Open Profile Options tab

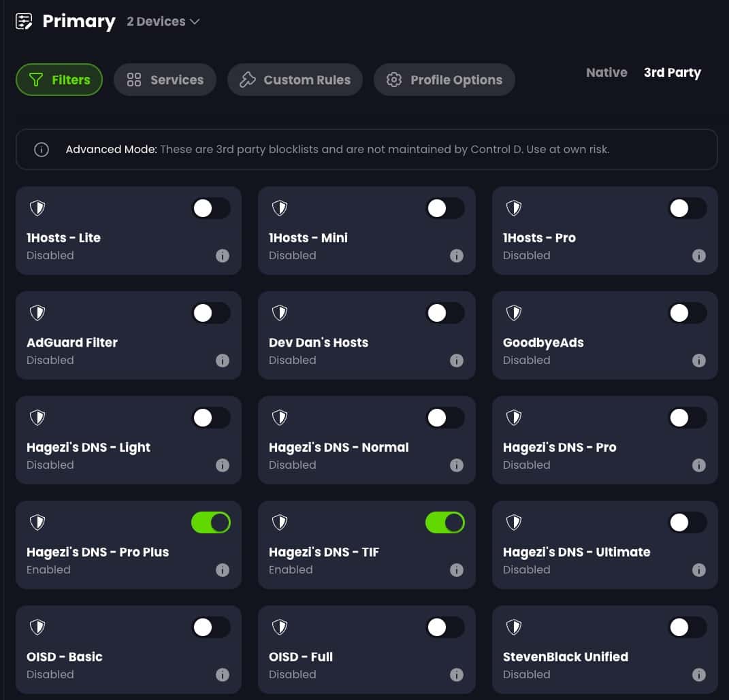pos(444,80)
